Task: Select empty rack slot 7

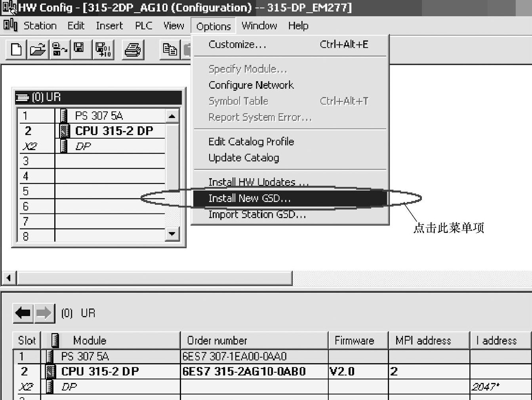Action: (x=92, y=221)
